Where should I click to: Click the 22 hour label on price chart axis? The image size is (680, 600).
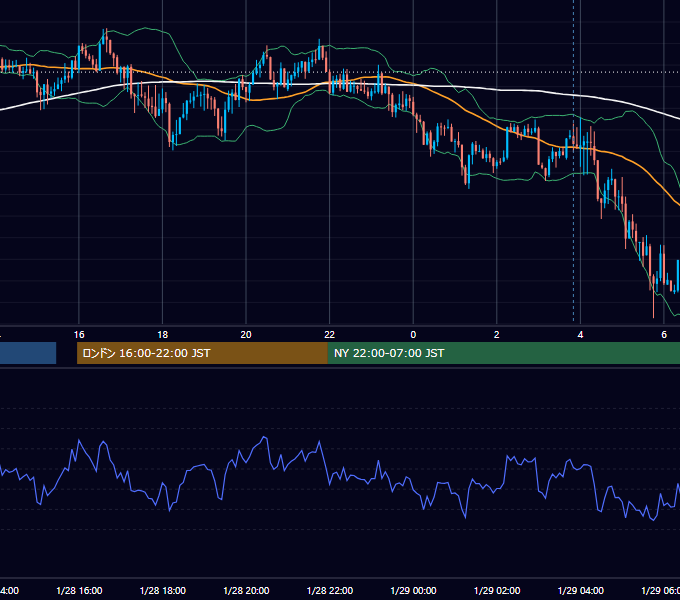[330, 335]
